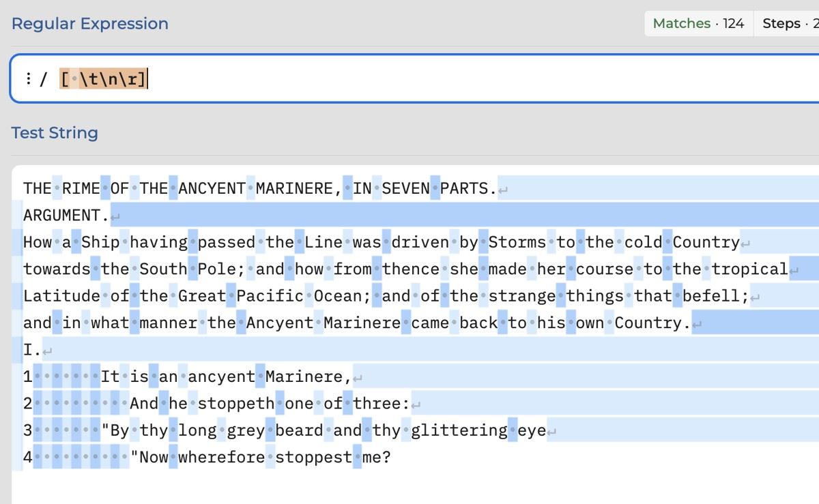
Task: Click the "I." section line
Action: 32,350
